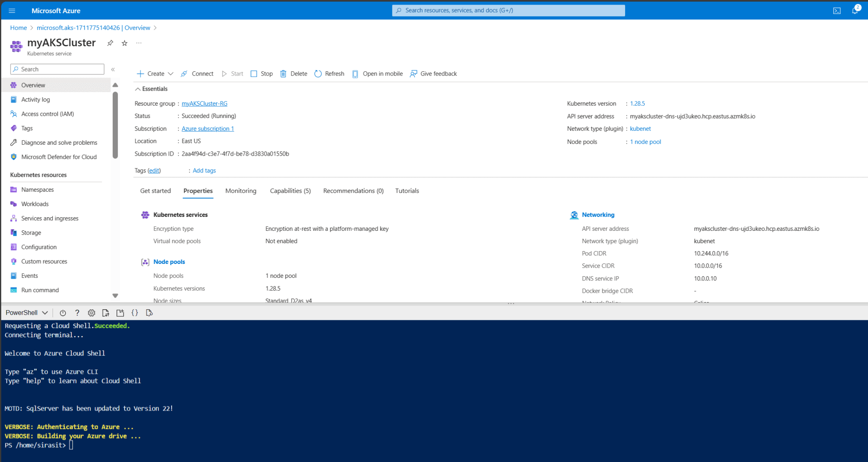Open the Azure subscription 1 link
868x462 pixels.
(208, 129)
